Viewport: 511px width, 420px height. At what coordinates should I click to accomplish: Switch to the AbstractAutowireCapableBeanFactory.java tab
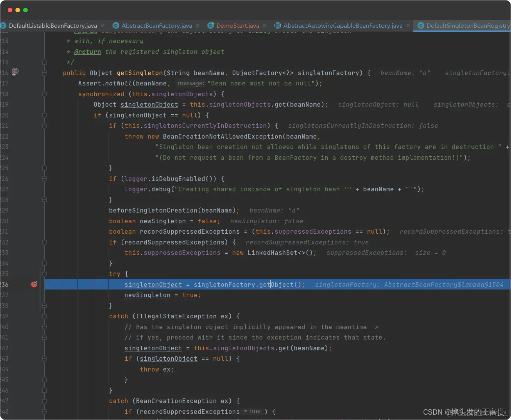[x=343, y=25]
